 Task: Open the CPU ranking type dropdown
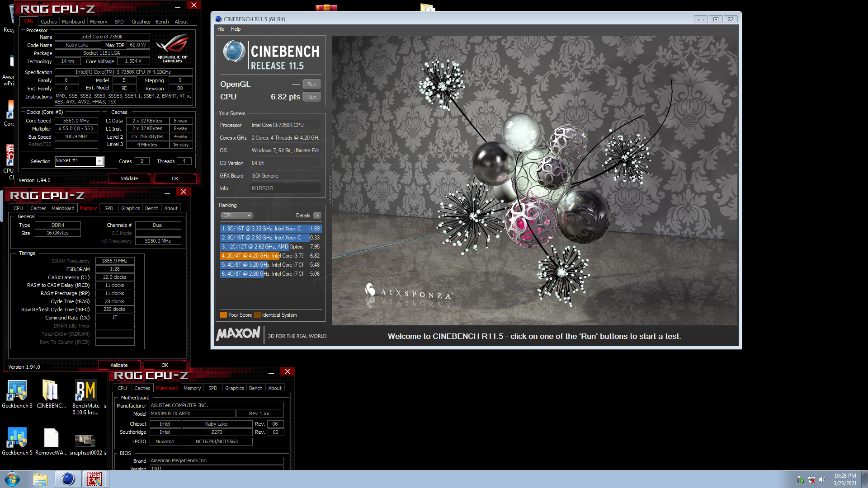[x=236, y=216]
